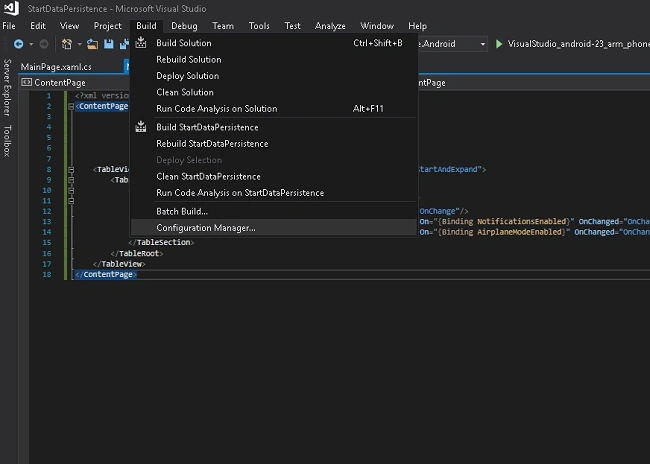Switch to the MainPage.xaml.cs tab

(56, 67)
